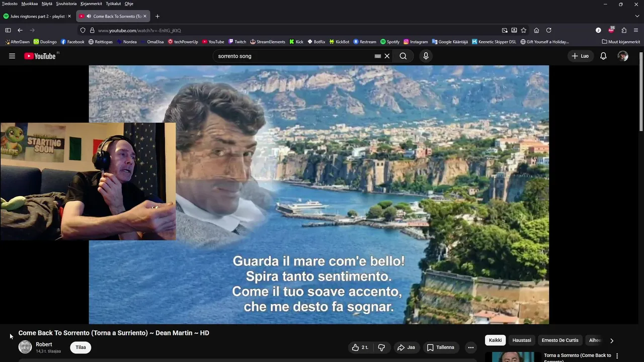Dislike the video with thumbs down
Image resolution: width=644 pixels, height=362 pixels.
[381, 347]
